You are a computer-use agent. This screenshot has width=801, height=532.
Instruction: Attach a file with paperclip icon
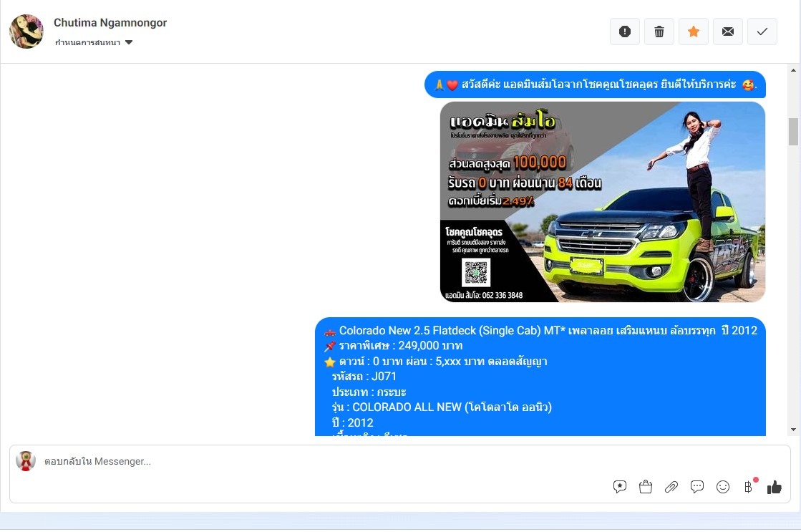(671, 486)
